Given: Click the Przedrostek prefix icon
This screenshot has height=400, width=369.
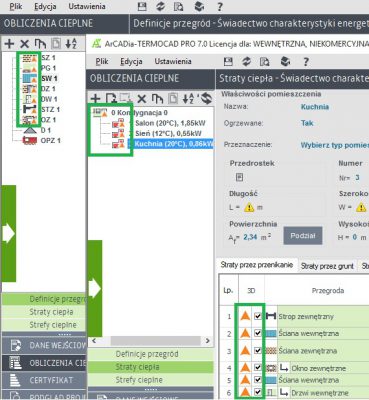Looking at the screenshot, I should [x=239, y=177].
